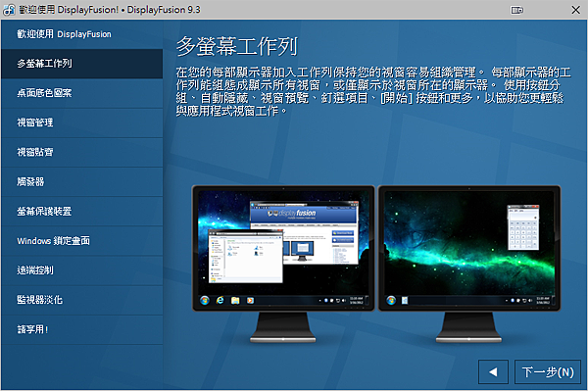Viewport: 588px width, 391px height.
Task: Select the 多螢幕工作列 sidebar item
Action: 81,64
